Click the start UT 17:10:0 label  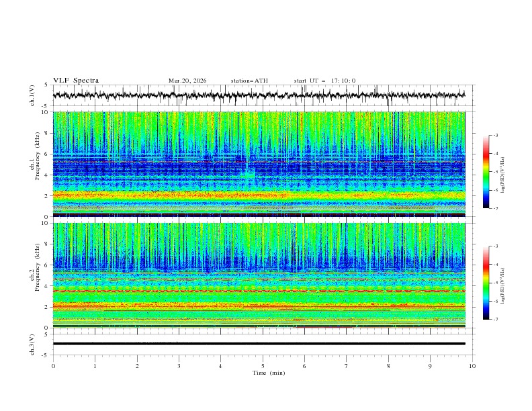[324, 81]
